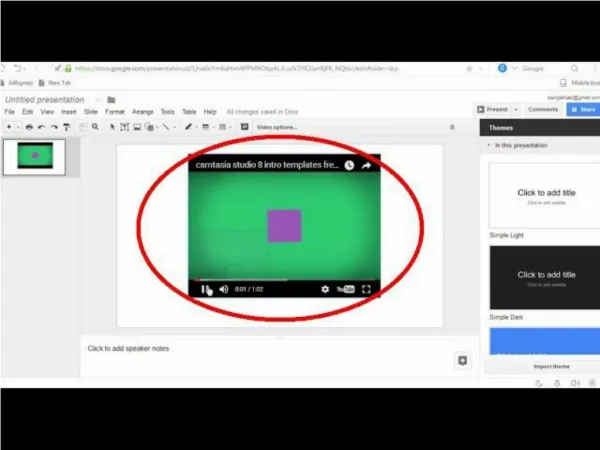This screenshot has width=600, height=450.
Task: Open Mobile bookmarks in browser bar
Action: 580,83
